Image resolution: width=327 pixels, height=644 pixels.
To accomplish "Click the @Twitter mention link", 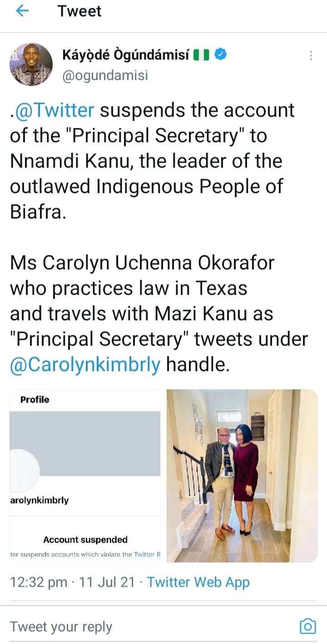I will [x=54, y=110].
